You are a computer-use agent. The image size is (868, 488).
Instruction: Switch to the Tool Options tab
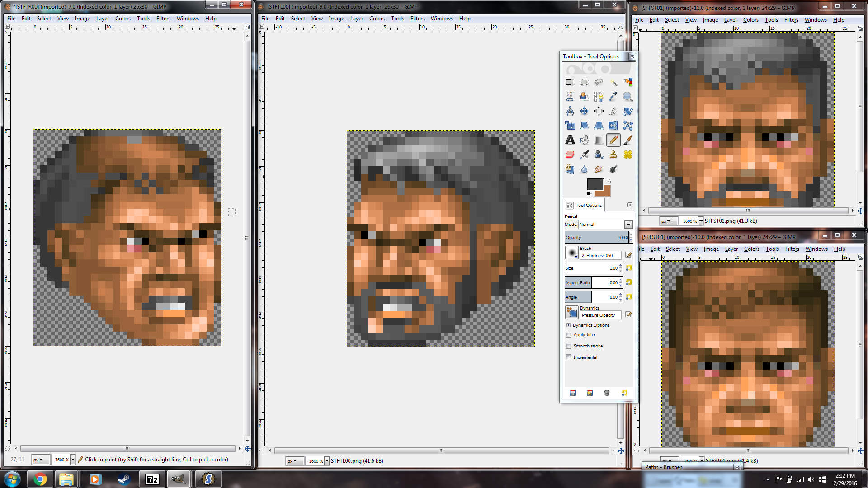[584, 205]
